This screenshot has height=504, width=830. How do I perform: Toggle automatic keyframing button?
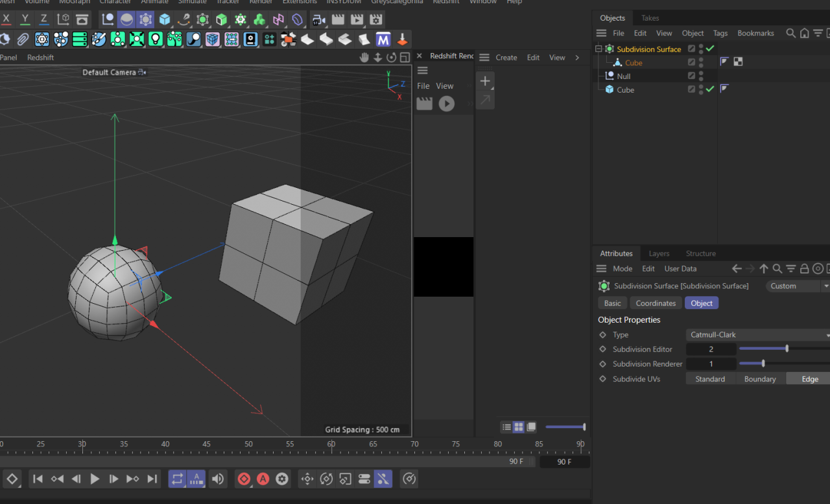click(x=263, y=479)
